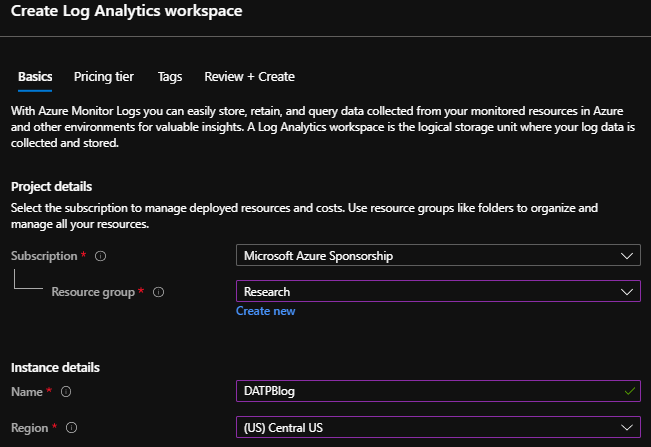Viewport: 651px width, 447px height.
Task: Select the Review + Create tab
Action: 249,77
